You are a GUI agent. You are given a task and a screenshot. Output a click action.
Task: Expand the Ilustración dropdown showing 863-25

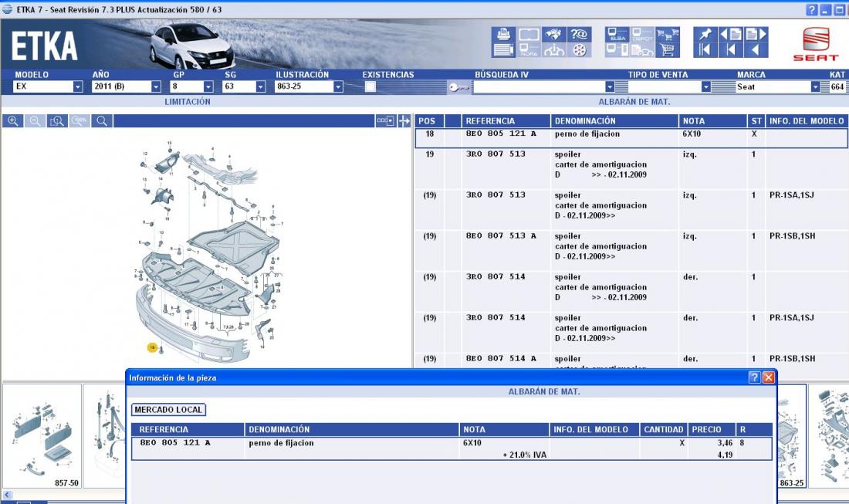pyautogui.click(x=338, y=86)
